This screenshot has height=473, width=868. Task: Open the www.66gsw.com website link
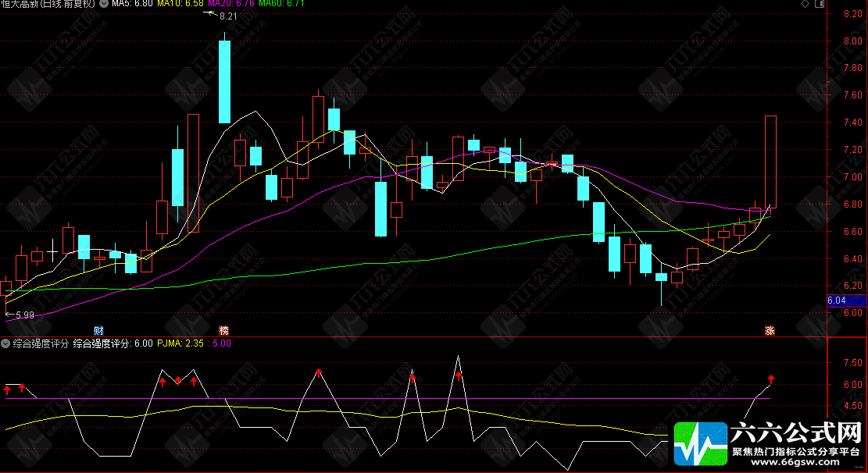pyautogui.click(x=795, y=462)
